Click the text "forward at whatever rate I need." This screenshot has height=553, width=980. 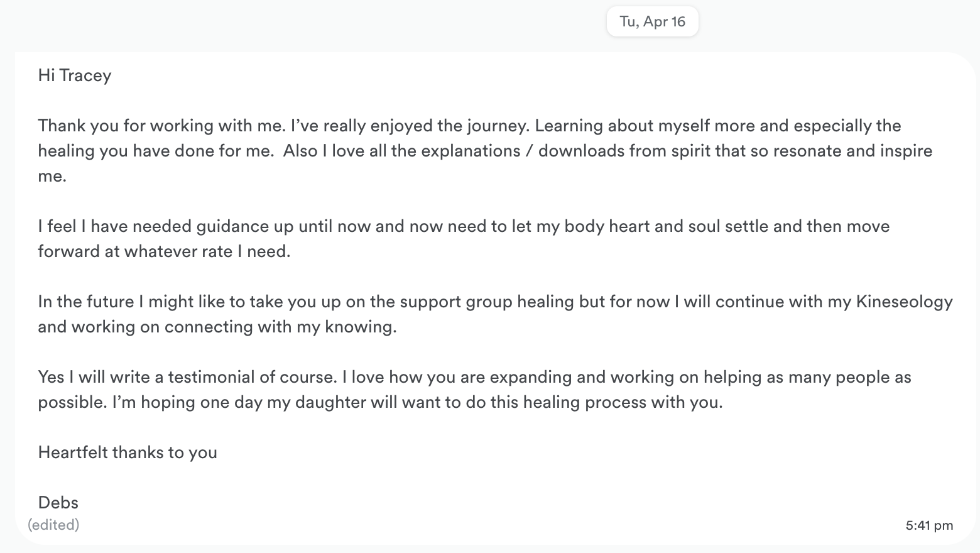[x=164, y=251]
